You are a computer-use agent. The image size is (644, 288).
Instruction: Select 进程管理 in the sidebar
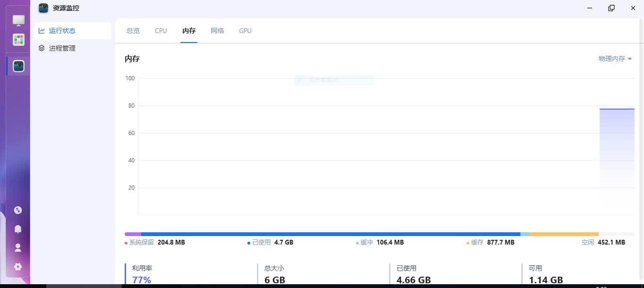click(x=73, y=48)
